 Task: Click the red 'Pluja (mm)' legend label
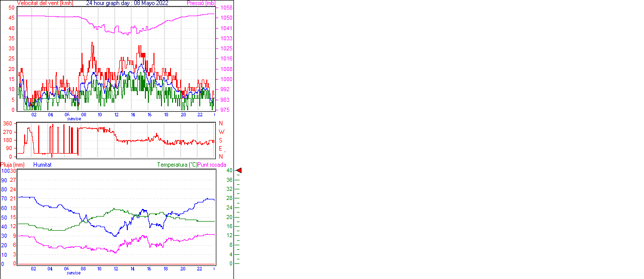point(13,165)
